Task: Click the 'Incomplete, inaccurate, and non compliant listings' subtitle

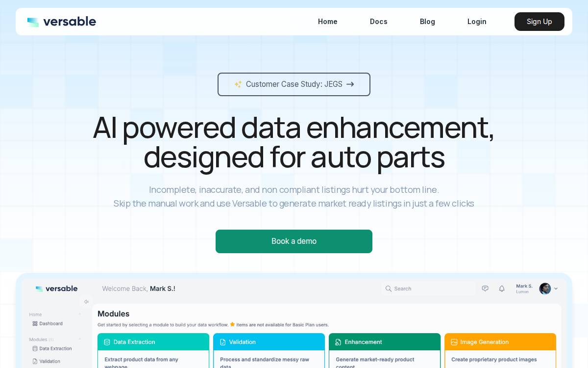Action: [294, 190]
